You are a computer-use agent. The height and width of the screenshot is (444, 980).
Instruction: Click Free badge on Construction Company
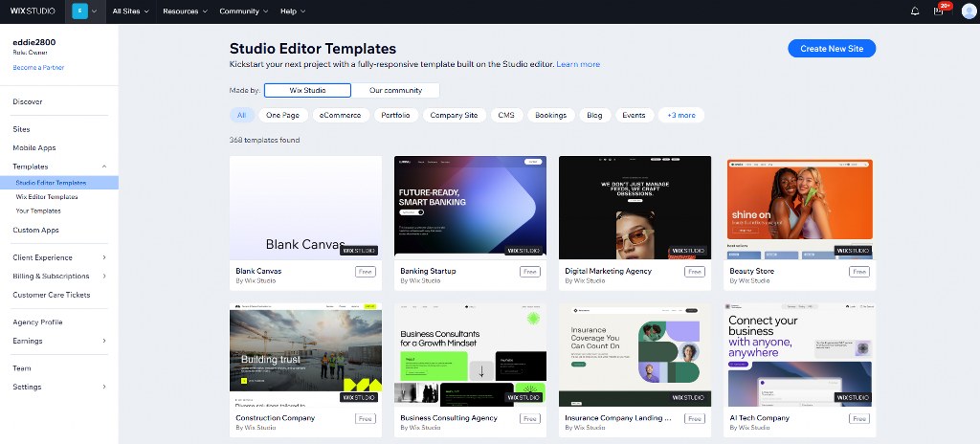pyautogui.click(x=366, y=419)
